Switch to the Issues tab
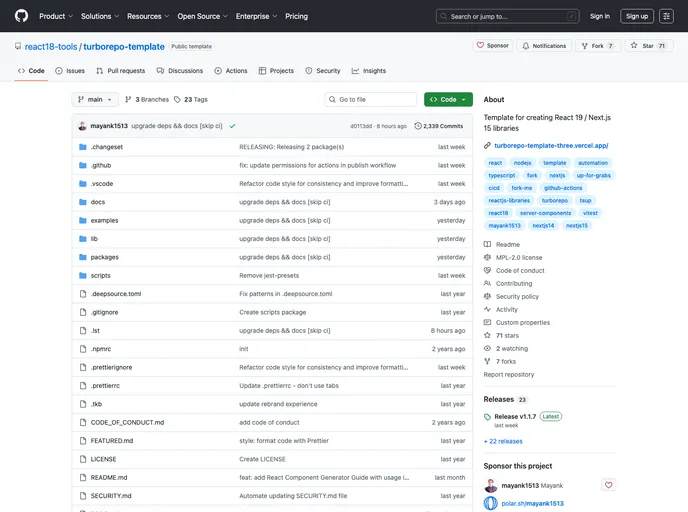The image size is (688, 512). pos(70,71)
